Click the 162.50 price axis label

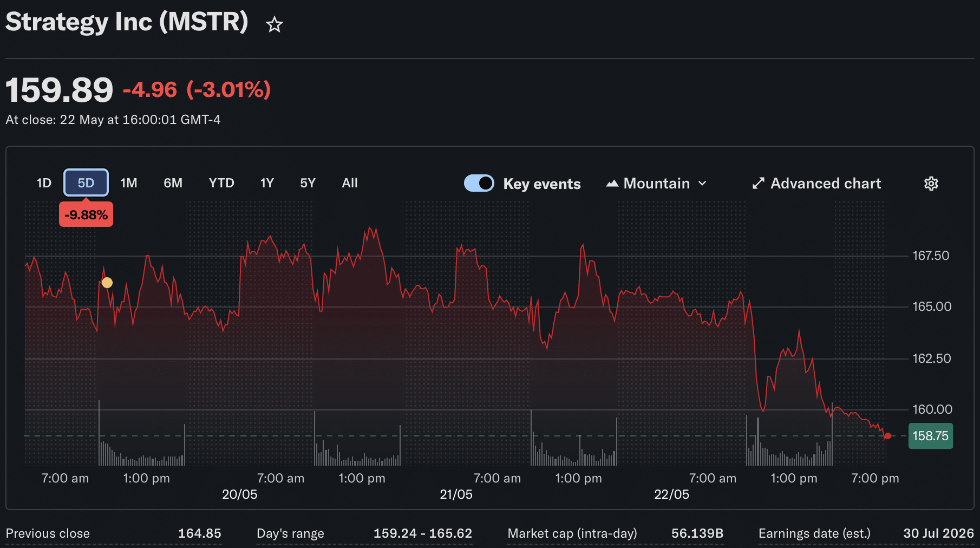[932, 358]
